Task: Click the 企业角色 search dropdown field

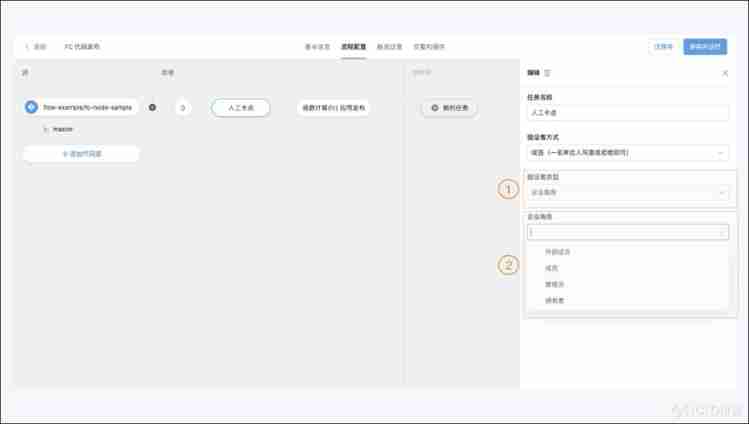Action: pyautogui.click(x=628, y=232)
